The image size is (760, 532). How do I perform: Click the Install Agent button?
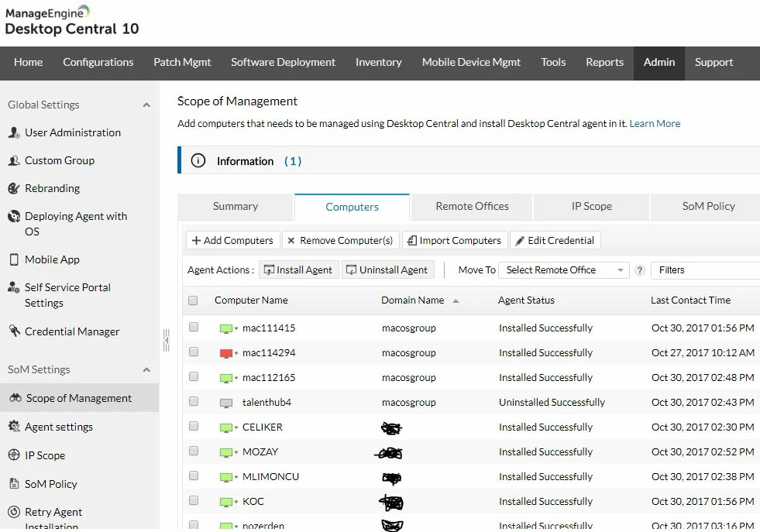click(x=298, y=270)
